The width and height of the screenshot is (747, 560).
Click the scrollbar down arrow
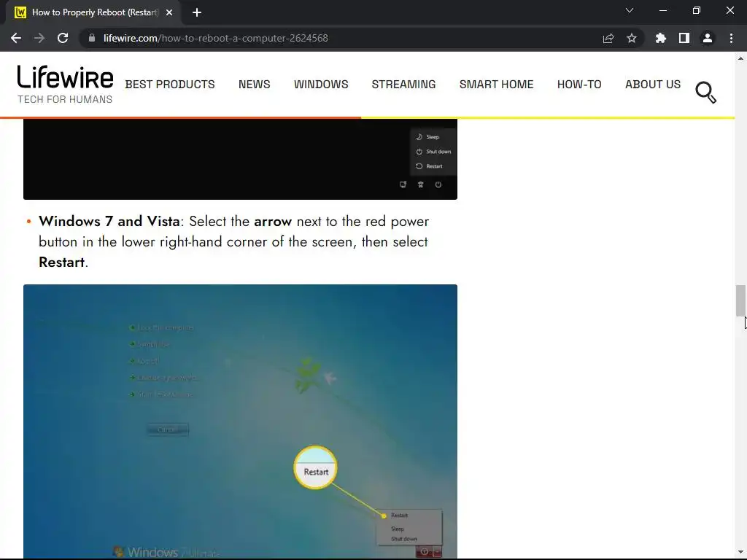click(740, 552)
